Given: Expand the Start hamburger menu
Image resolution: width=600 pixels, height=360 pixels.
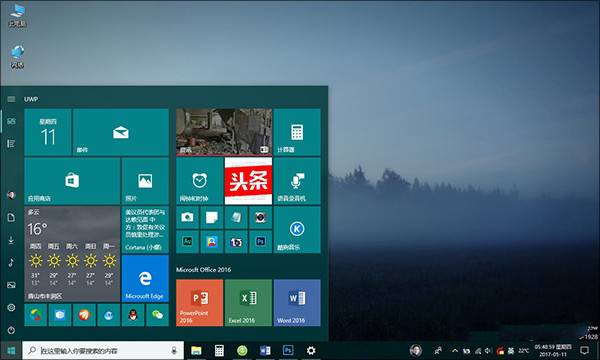Looking at the screenshot, I should 11,99.
